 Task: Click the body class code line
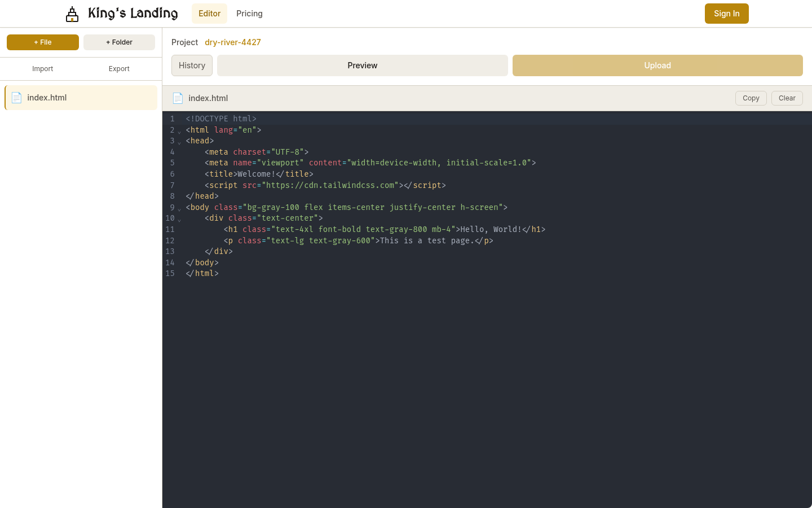coord(347,207)
